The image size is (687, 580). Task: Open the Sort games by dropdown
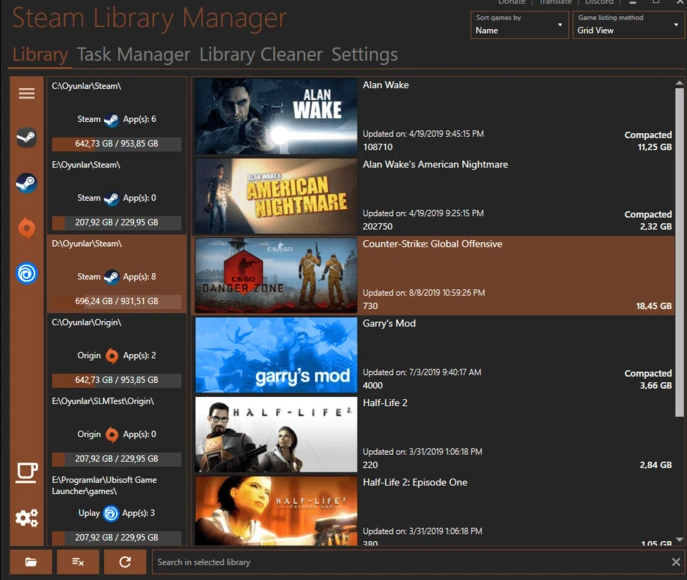[519, 25]
